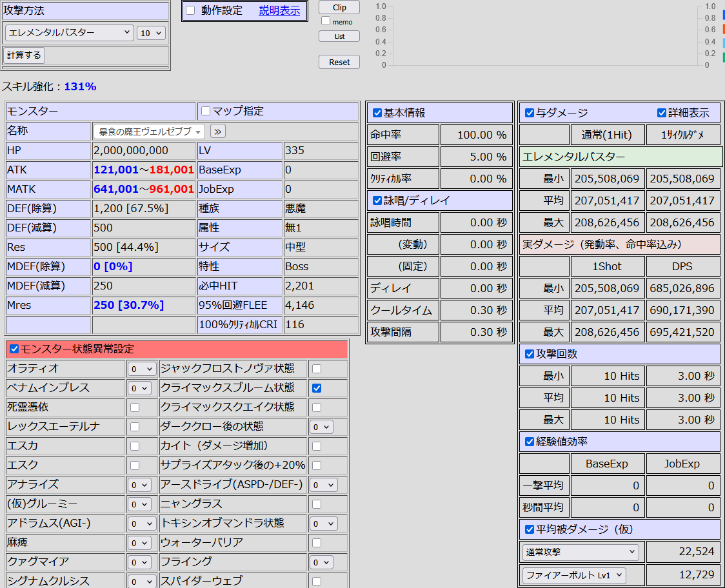Toggle the 詳細表示 checkbox

pos(661,113)
